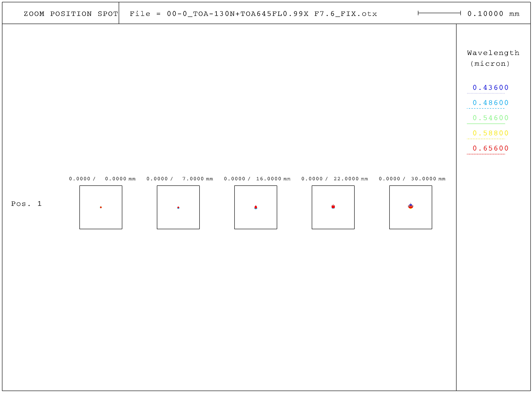Click the ZOOM POSITION SPOT title
Screen dimensions: 532x393
(x=71, y=14)
